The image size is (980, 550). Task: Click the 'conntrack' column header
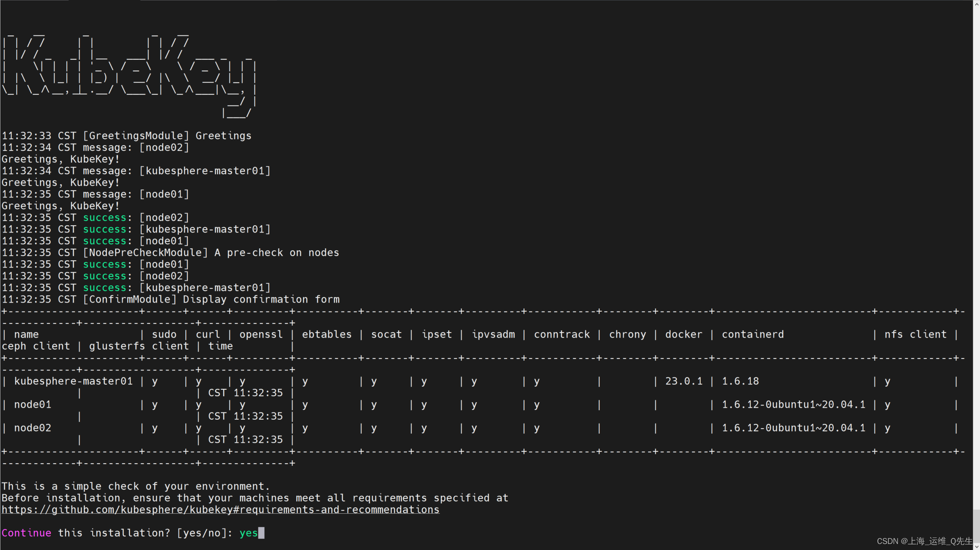(x=562, y=334)
